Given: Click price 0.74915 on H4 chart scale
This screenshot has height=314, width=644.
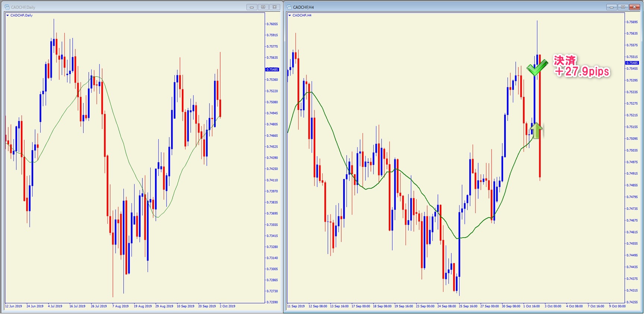Looking at the screenshot, I should pos(632,174).
